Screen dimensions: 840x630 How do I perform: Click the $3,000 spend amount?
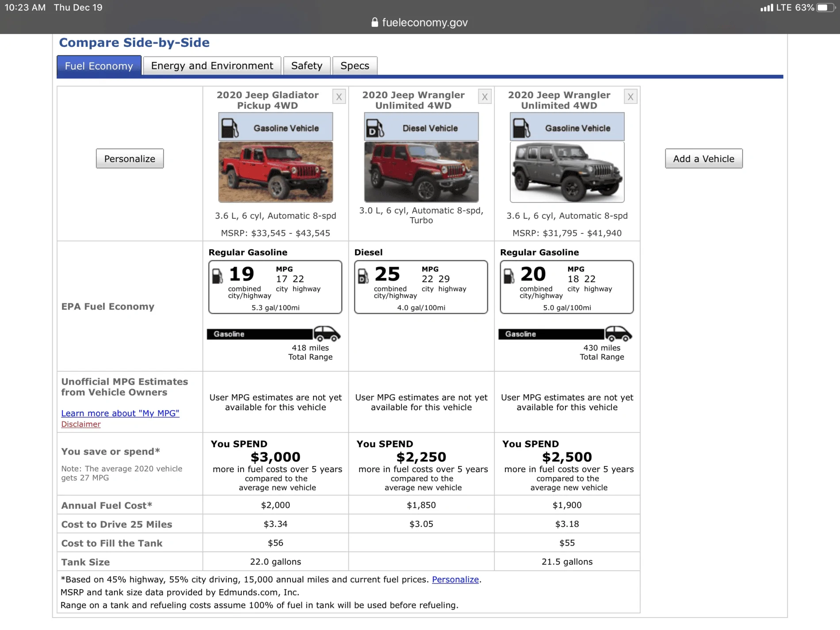275,457
